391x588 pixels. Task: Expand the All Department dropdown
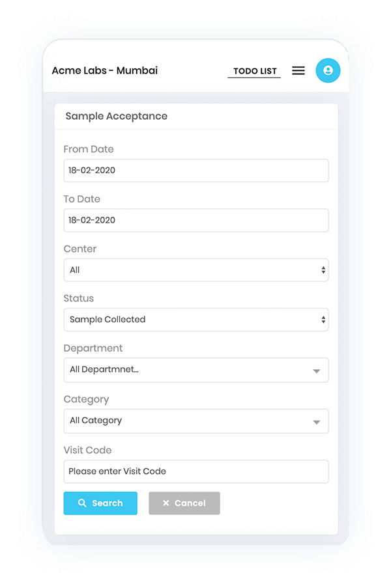click(x=189, y=370)
